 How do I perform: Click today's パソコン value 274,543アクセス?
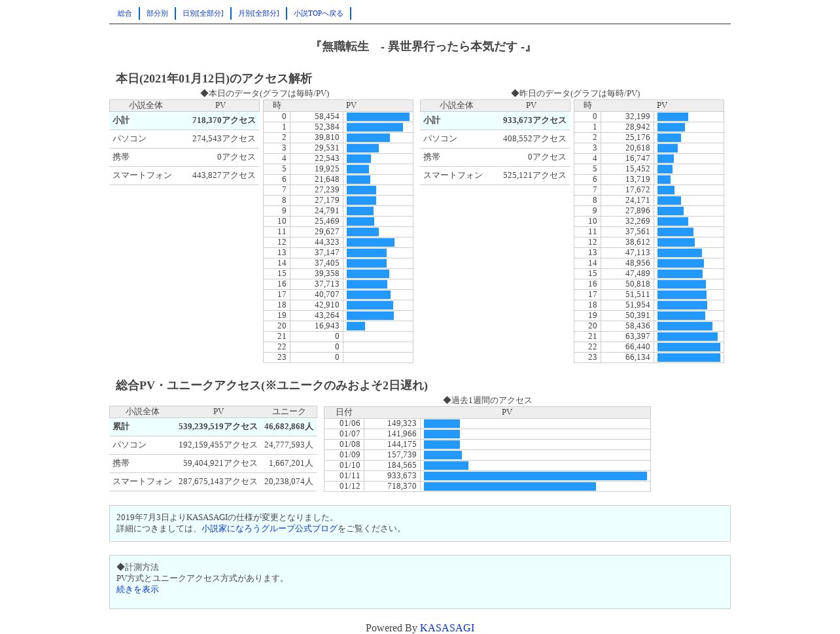pyautogui.click(x=224, y=139)
